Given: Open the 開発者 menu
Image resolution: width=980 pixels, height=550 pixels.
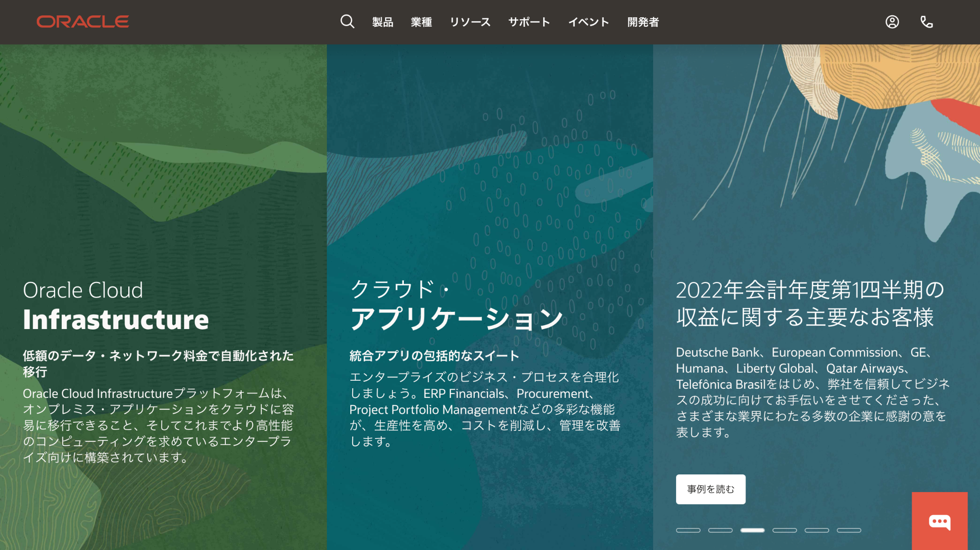Looking at the screenshot, I should click(x=643, y=22).
